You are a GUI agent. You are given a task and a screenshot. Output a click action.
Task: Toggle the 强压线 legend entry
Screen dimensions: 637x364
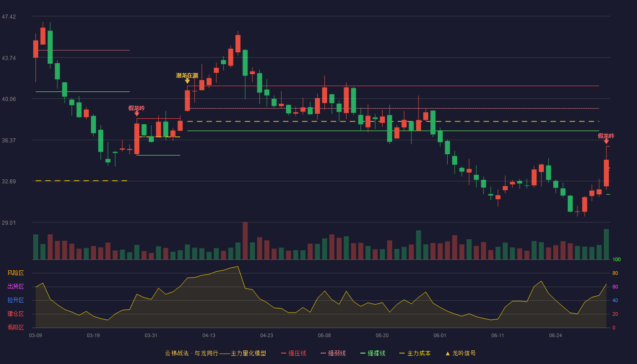click(293, 353)
